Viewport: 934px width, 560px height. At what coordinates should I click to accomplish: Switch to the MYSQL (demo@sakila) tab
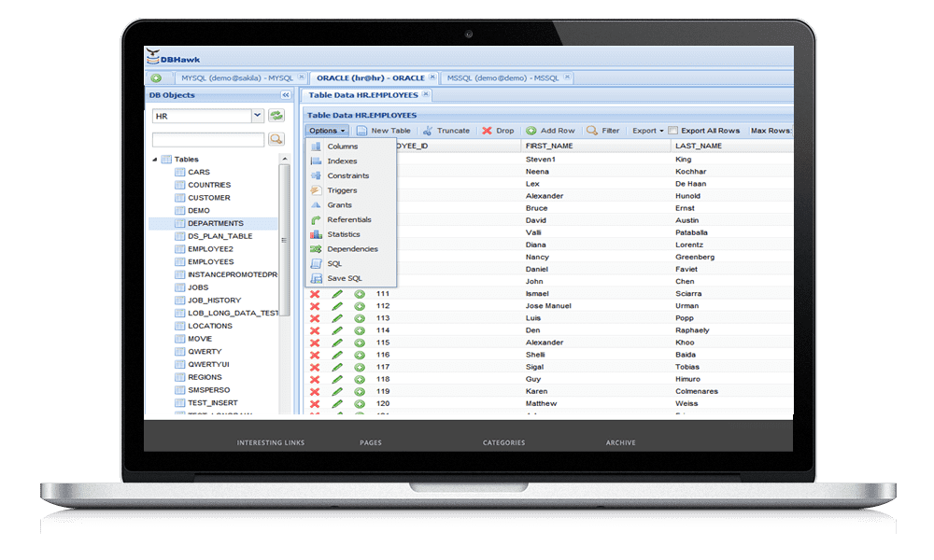pyautogui.click(x=236, y=78)
